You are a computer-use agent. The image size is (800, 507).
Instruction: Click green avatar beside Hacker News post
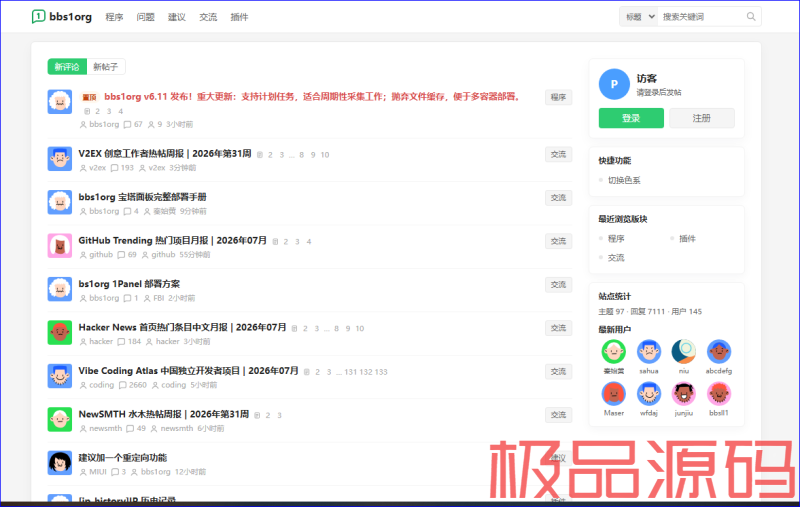click(60, 332)
